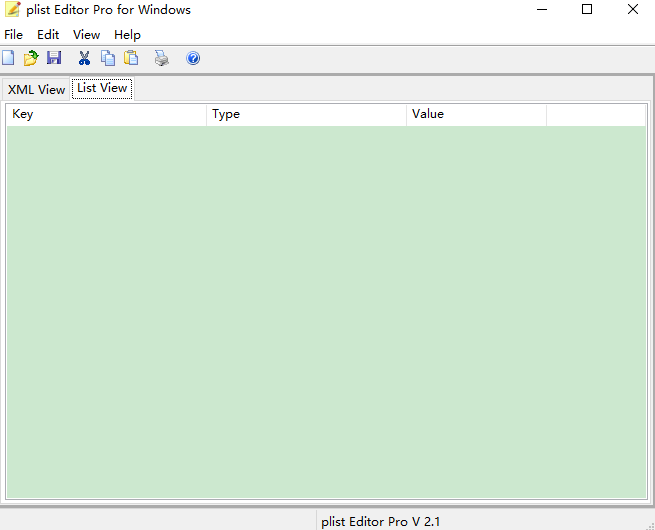The width and height of the screenshot is (655, 530).
Task: Sort by the Key column header
Action: click(x=107, y=114)
